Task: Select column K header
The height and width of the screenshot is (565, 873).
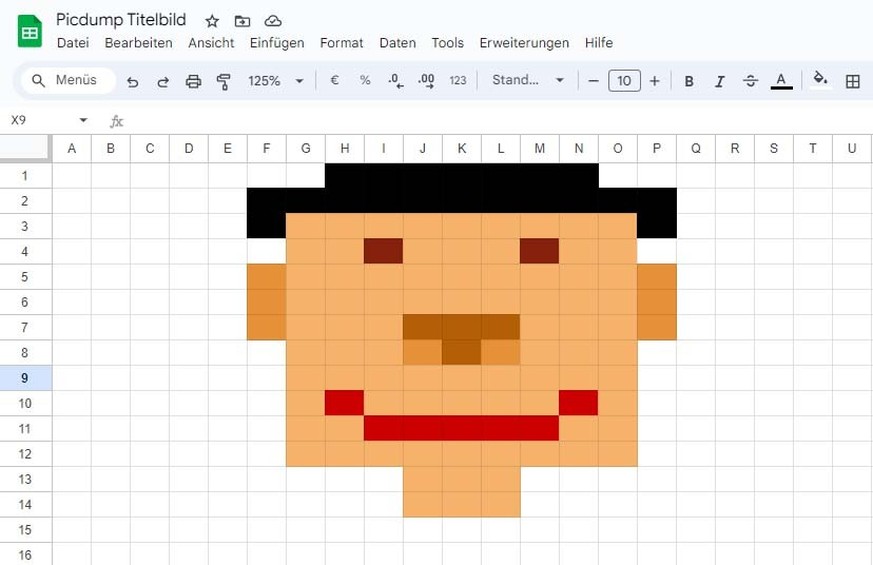Action: click(x=462, y=149)
